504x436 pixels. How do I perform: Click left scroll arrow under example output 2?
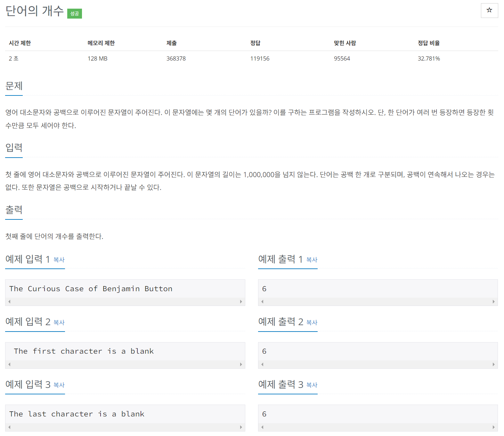pos(262,364)
